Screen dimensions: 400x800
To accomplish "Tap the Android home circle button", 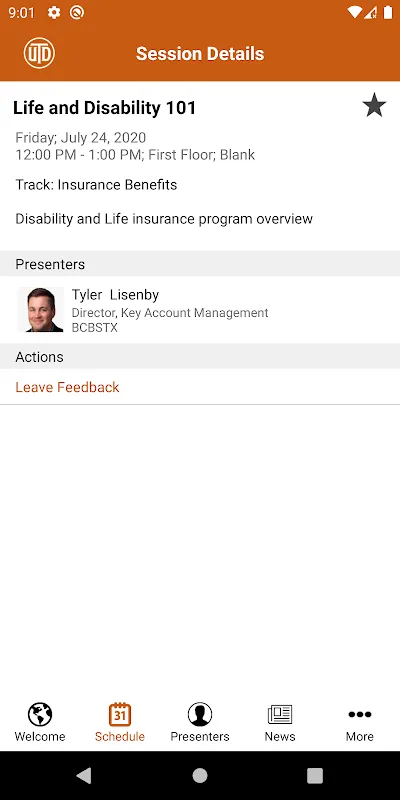I will 200,776.
